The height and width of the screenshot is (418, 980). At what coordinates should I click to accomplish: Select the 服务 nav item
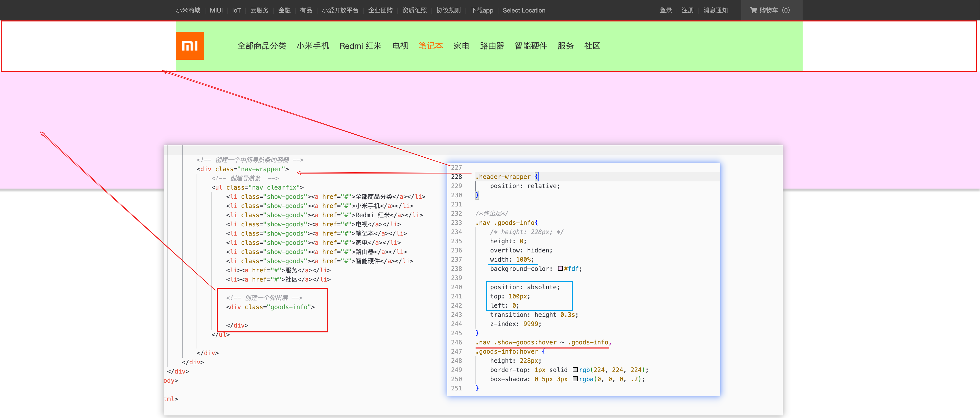point(565,46)
